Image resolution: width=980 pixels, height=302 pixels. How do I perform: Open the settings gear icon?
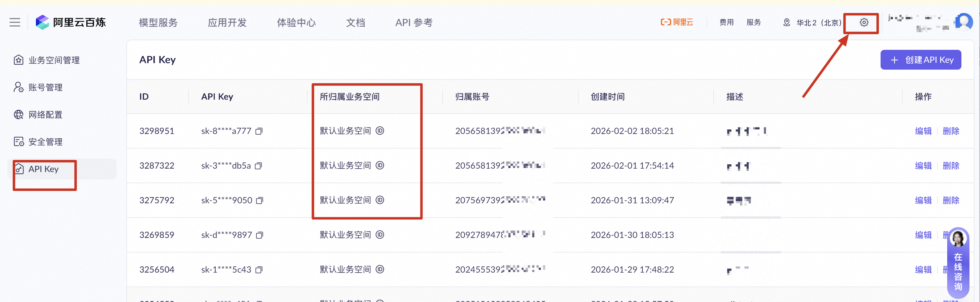[864, 22]
